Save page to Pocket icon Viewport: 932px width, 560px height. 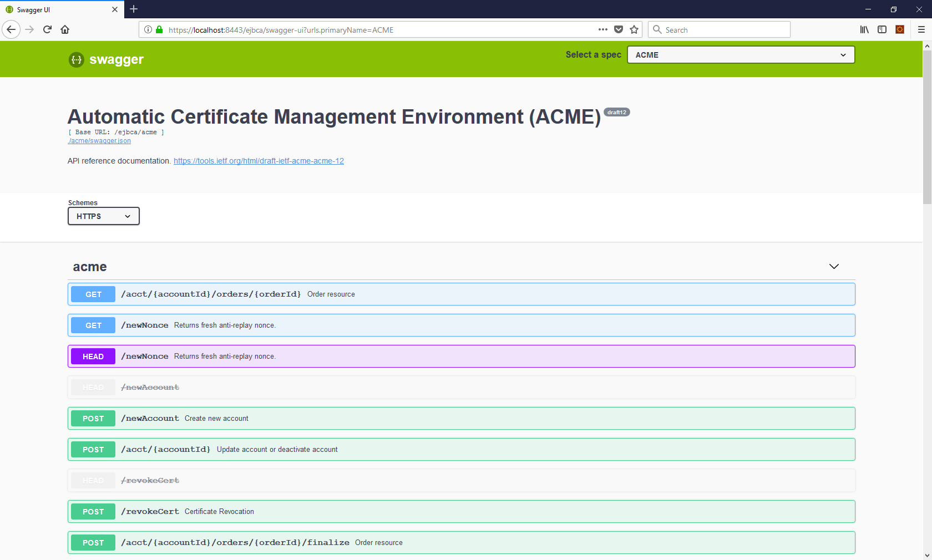click(619, 29)
